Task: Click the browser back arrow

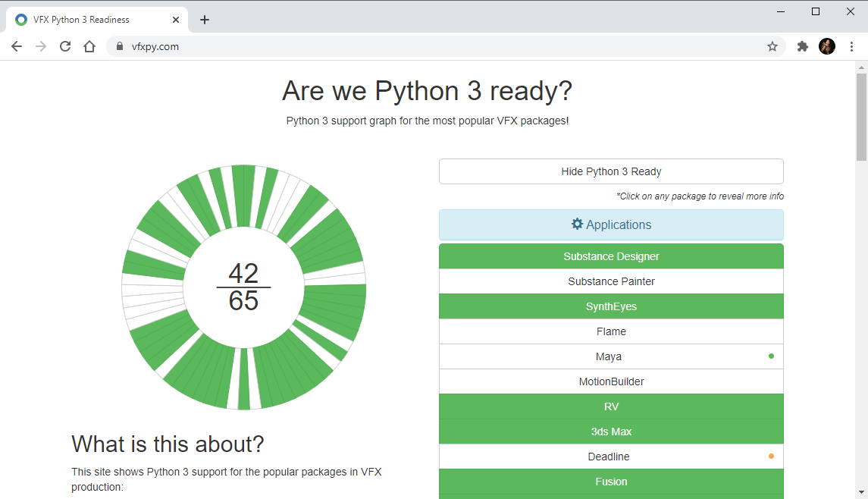Action: (x=17, y=46)
